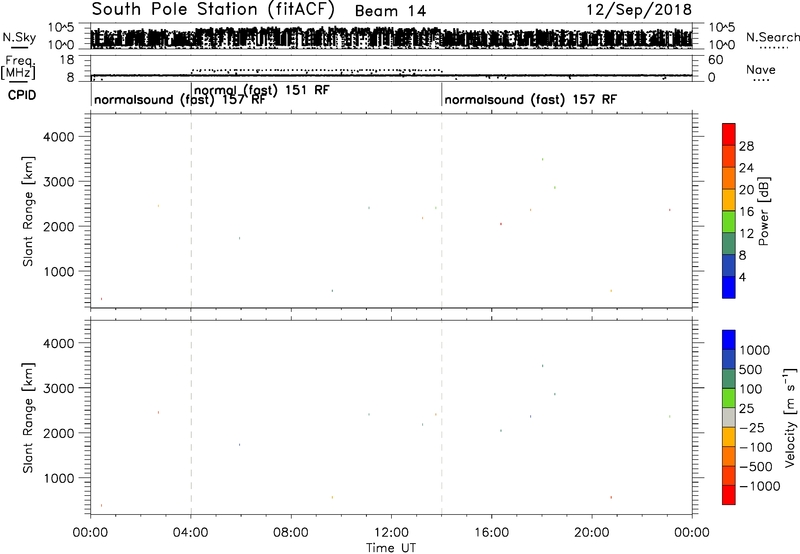800x554 pixels.
Task: Click the red bottom segment of Velocity colorbar
Action: 729,495
